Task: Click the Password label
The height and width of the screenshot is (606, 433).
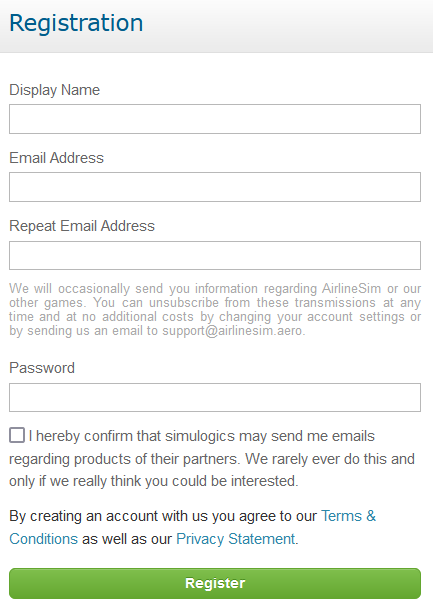Action: [42, 368]
